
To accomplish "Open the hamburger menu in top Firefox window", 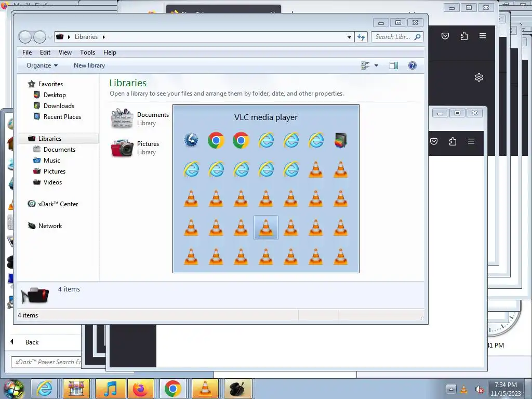I will pos(483,36).
